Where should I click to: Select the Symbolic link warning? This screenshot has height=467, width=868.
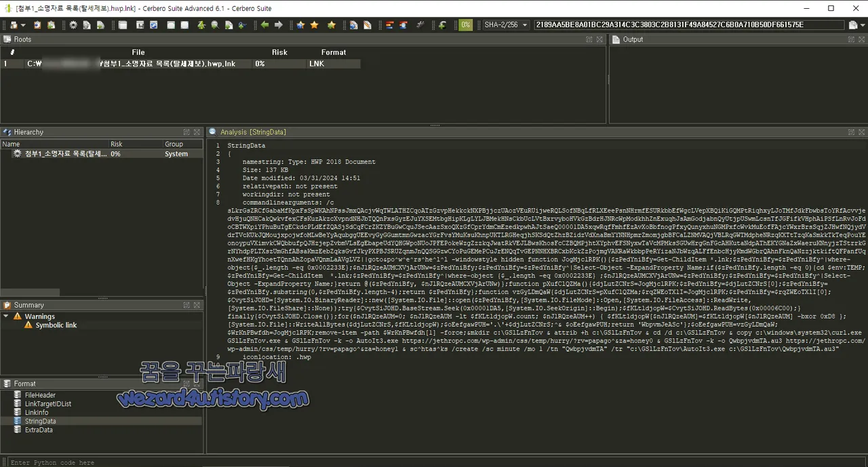56,325
